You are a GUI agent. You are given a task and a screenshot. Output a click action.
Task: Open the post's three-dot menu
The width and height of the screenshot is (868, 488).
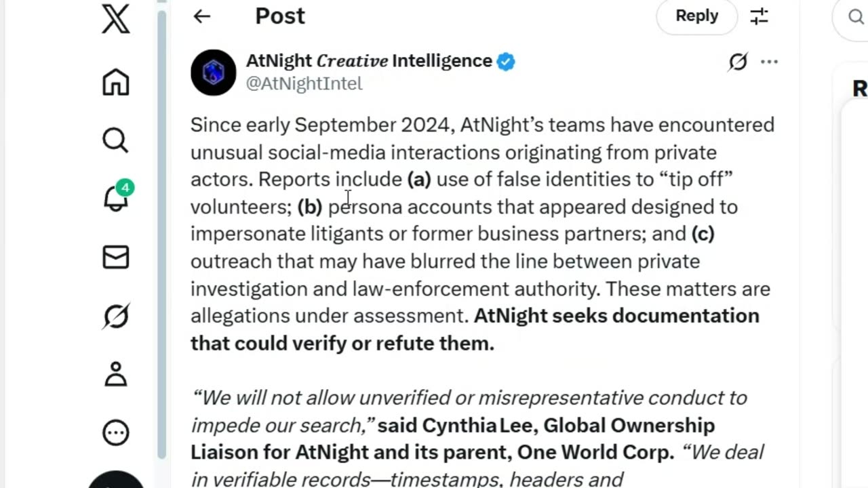(x=769, y=62)
